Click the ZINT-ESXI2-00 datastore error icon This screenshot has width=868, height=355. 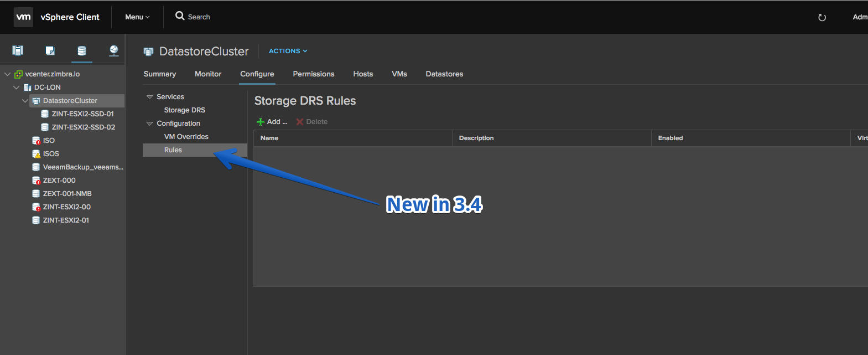[37, 207]
